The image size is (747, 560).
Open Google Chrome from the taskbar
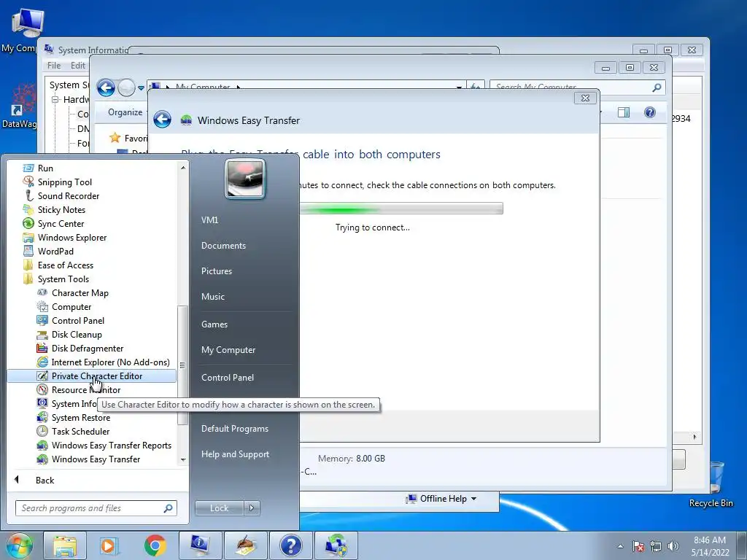pos(155,545)
